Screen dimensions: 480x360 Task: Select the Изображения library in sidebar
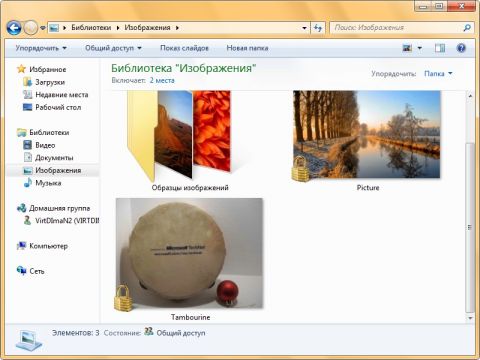[58, 170]
